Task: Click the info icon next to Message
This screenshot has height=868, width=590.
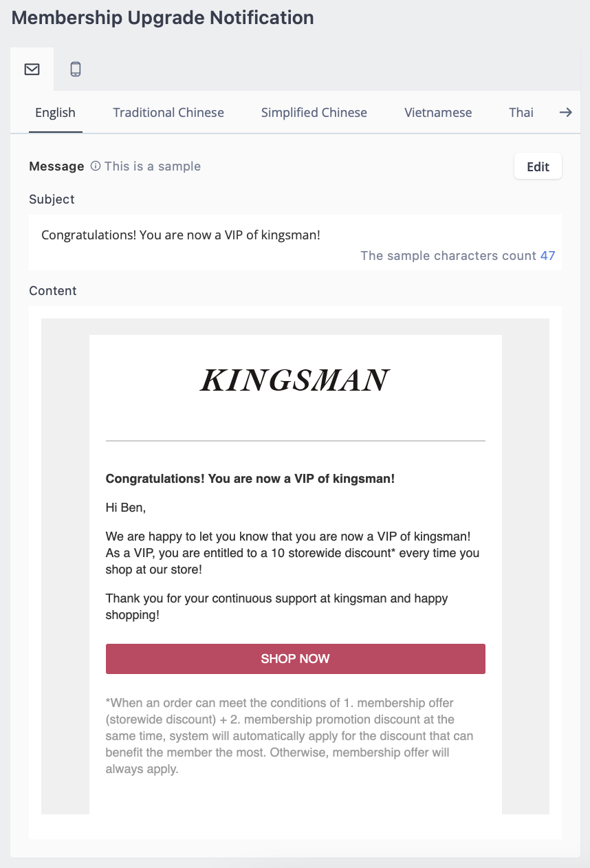Action: pyautogui.click(x=96, y=166)
